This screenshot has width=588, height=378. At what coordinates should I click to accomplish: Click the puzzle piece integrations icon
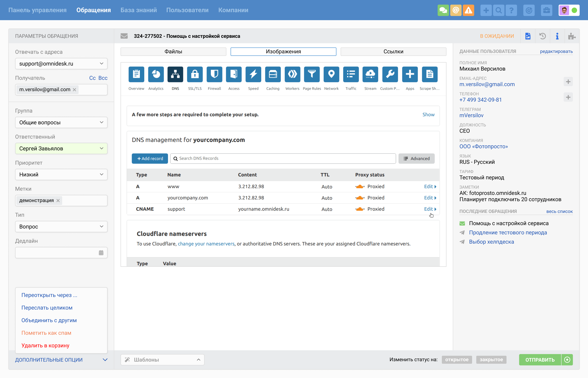[572, 36]
